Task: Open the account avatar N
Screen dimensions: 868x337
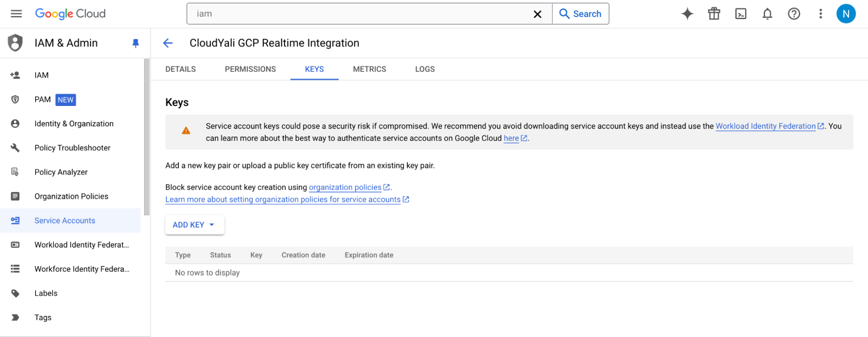Action: click(x=846, y=14)
